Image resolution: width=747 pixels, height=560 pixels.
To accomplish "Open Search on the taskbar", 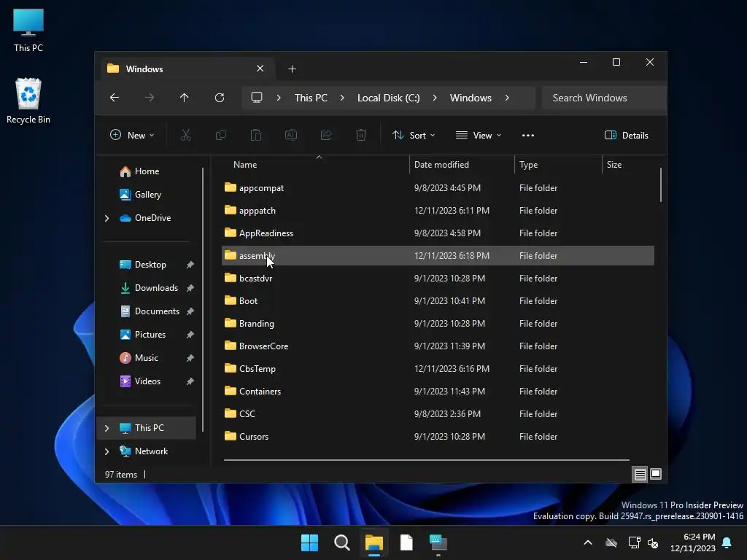I will click(342, 542).
